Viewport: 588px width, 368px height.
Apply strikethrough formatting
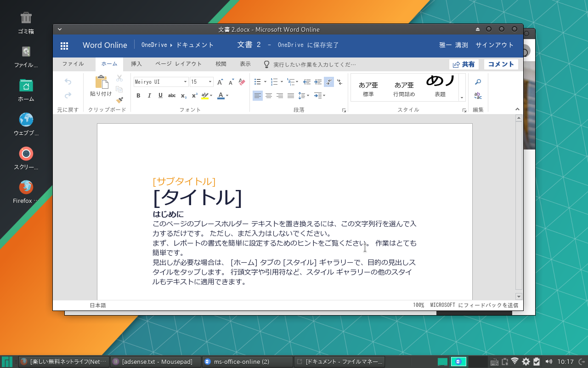pos(172,96)
